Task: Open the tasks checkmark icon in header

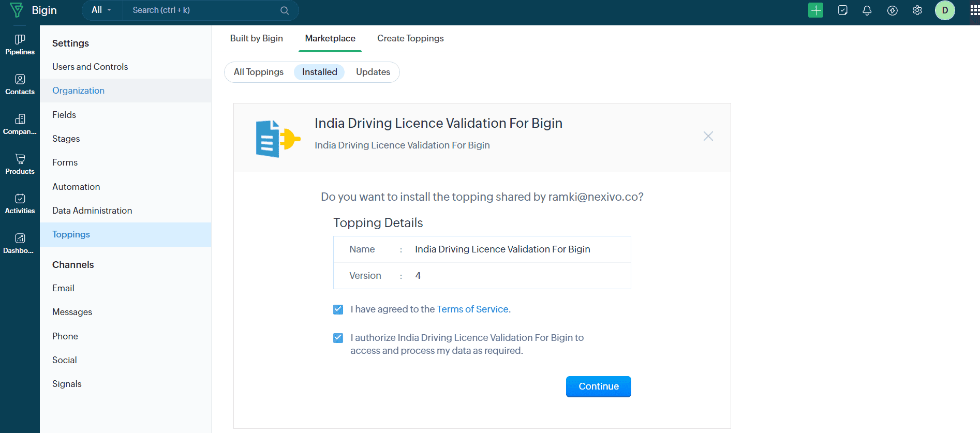Action: pyautogui.click(x=842, y=10)
